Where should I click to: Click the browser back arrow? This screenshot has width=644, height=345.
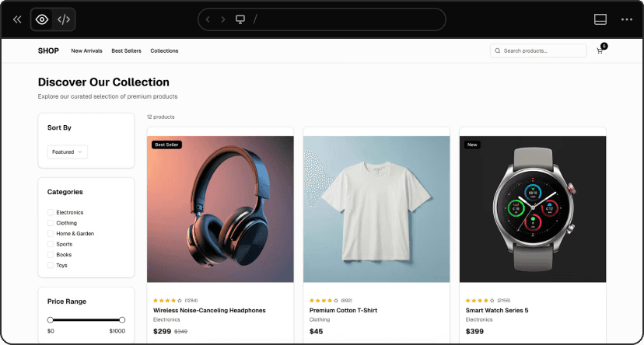pyautogui.click(x=208, y=19)
